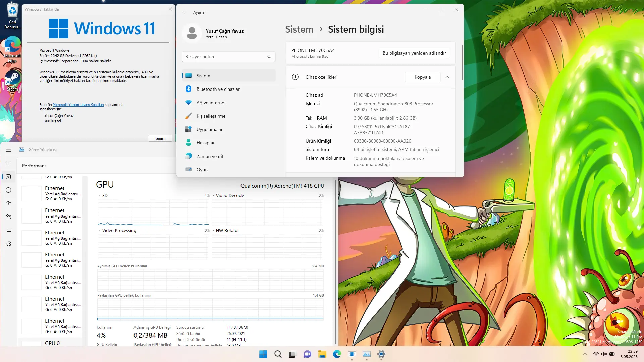The image size is (644, 362).
Task: Open Bluetooth ve cihazlar settings
Action: coord(229,89)
